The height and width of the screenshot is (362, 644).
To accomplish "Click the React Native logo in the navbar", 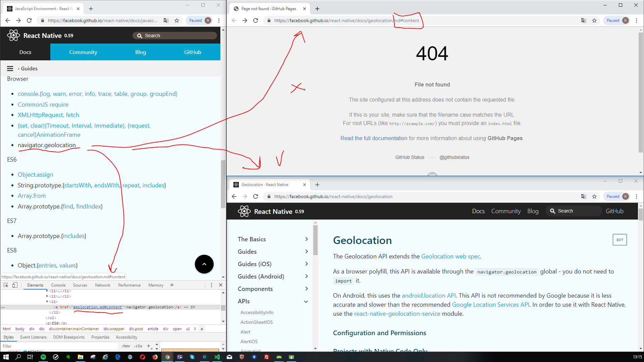I will point(13,35).
